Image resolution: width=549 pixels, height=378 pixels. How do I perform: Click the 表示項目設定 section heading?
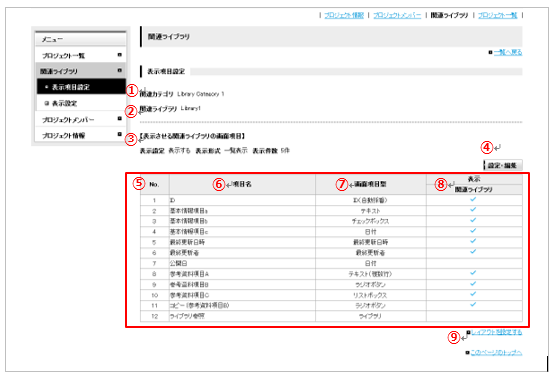(x=166, y=71)
